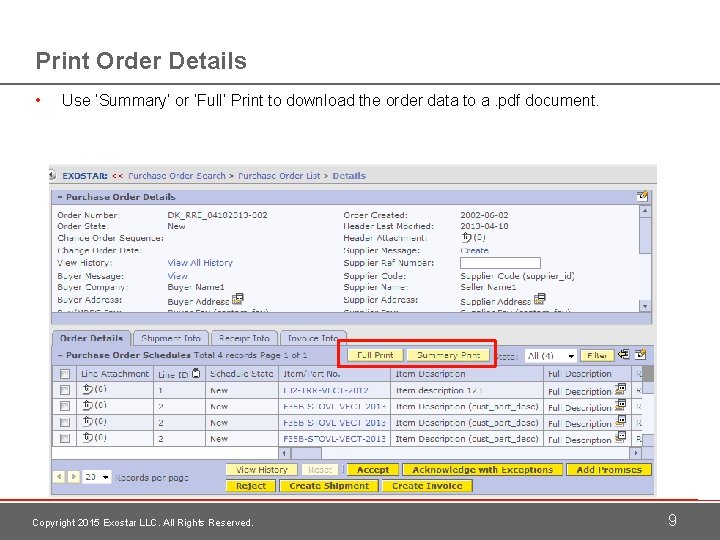Viewport: 720px width, 540px height.
Task: Click the EXOSTAR breadcrumb link
Action: pyautogui.click(x=85, y=176)
